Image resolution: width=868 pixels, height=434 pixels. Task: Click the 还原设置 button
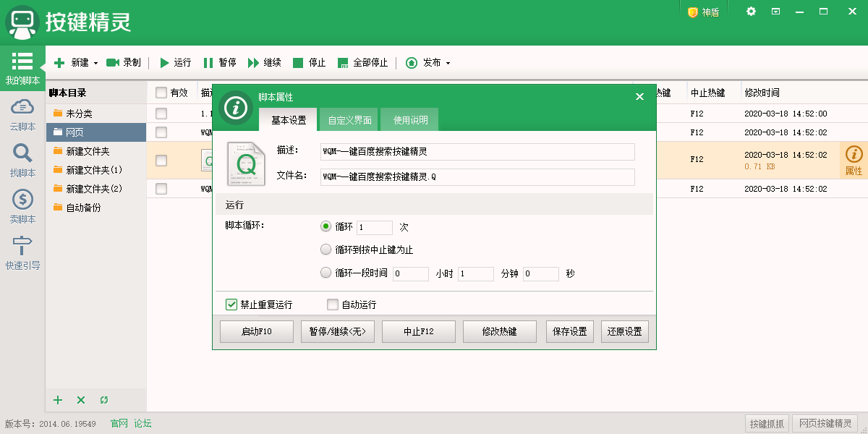625,331
